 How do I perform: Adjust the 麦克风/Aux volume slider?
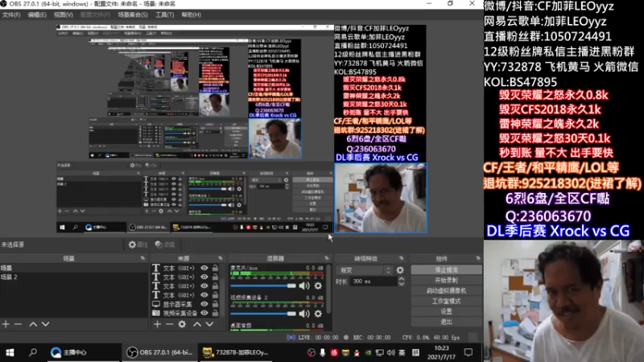[263, 286]
